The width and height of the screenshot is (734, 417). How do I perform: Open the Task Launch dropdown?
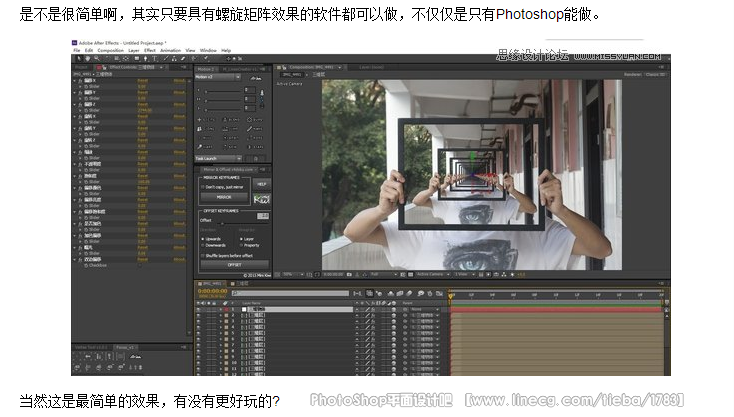218,159
